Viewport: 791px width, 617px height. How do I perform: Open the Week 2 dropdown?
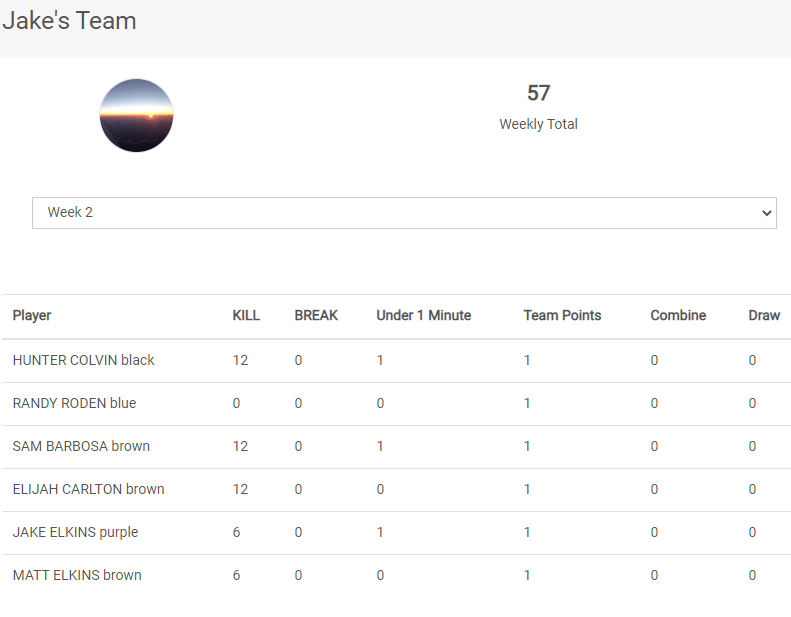coord(403,213)
